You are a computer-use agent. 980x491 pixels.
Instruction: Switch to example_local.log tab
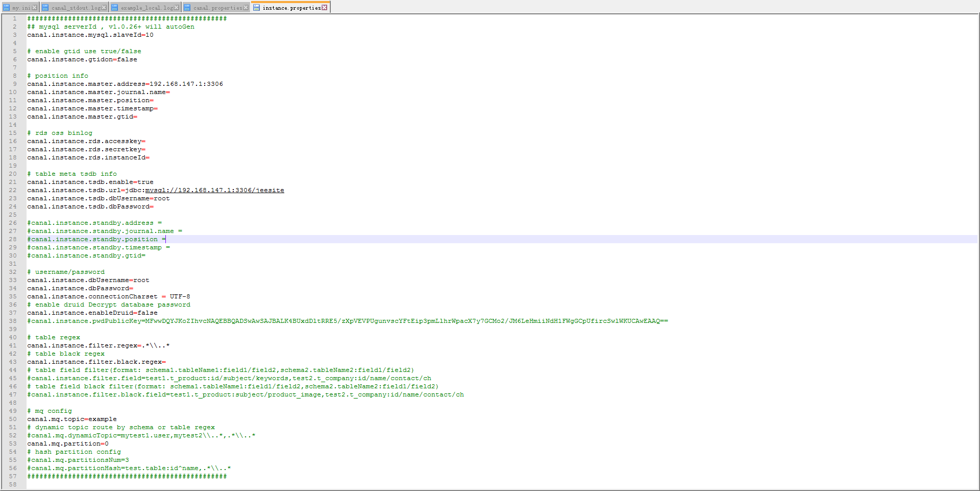click(145, 8)
